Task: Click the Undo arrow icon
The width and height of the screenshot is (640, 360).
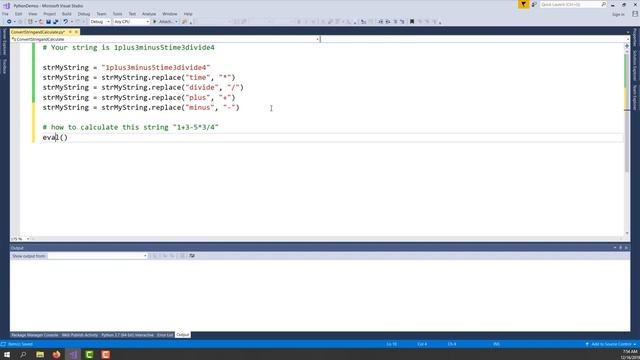Action: pyautogui.click(x=65, y=22)
